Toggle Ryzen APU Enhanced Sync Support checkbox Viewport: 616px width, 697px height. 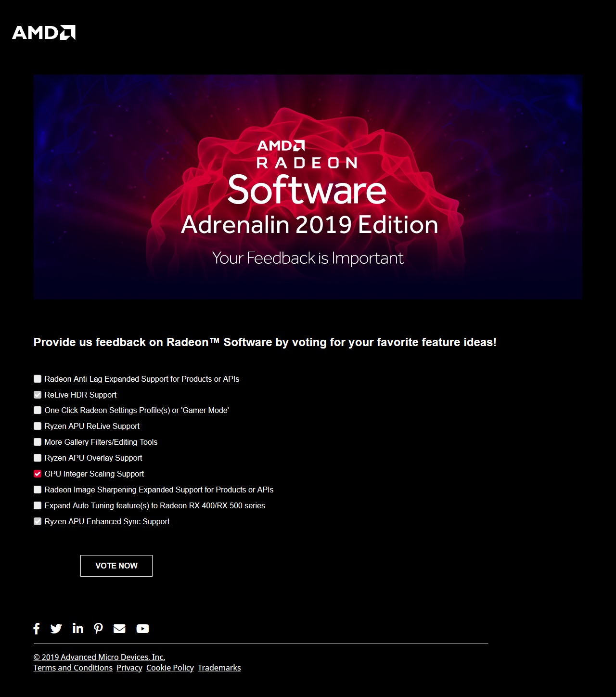tap(38, 521)
